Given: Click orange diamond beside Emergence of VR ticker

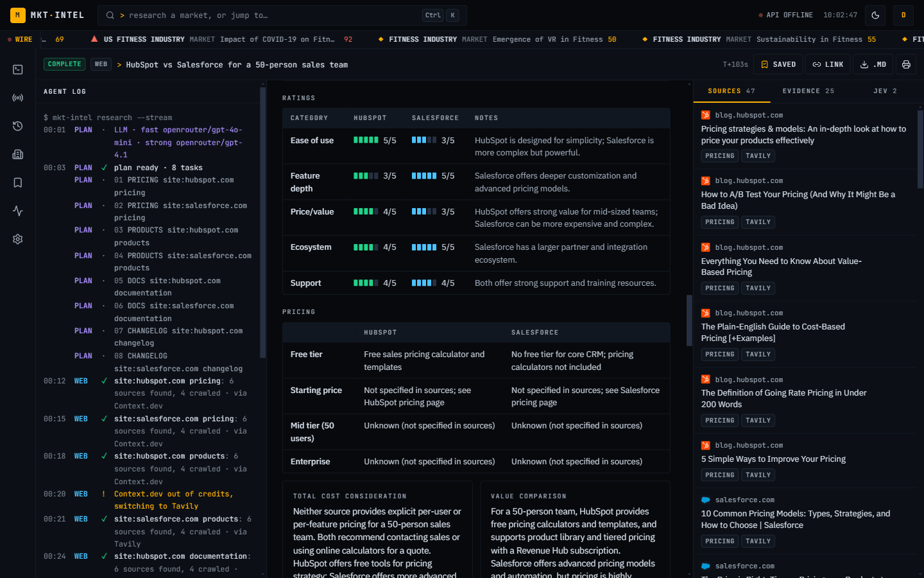Looking at the screenshot, I should pos(381,39).
